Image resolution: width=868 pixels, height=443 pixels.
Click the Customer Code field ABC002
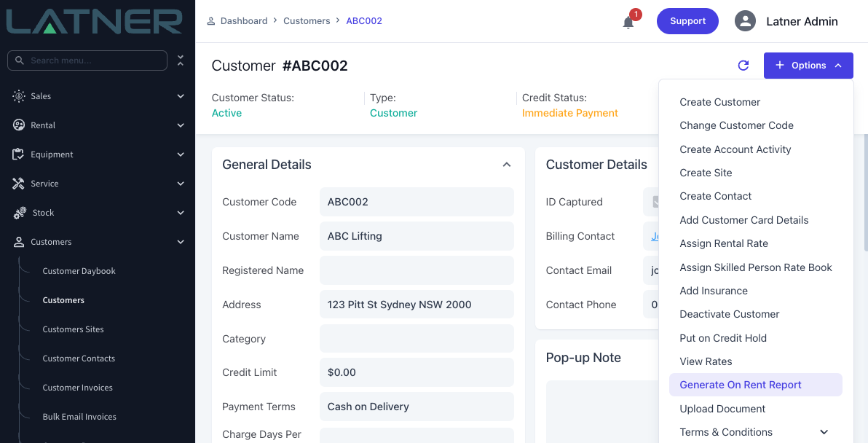coord(417,202)
